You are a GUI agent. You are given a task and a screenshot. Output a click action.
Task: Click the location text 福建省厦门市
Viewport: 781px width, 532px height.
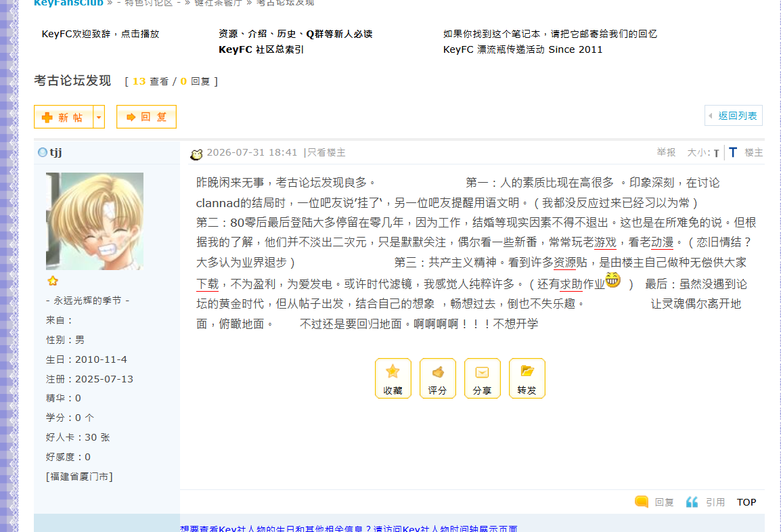point(79,476)
